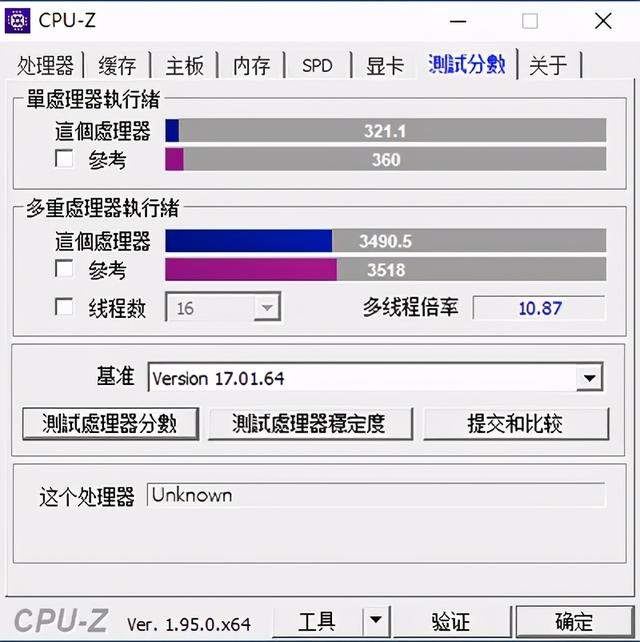Close the CPU-Z window
Screen dimensions: 640x642
pyautogui.click(x=603, y=21)
